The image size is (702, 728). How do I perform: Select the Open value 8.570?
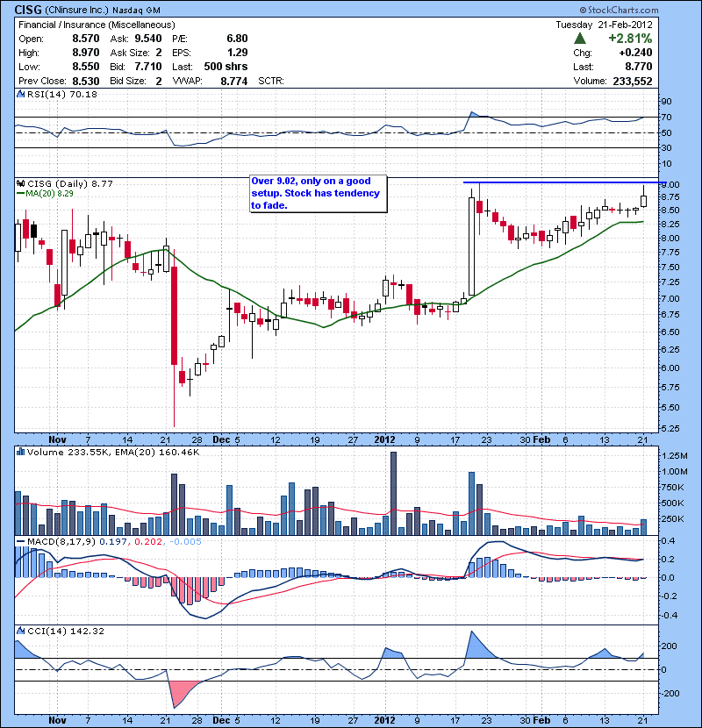[85, 39]
